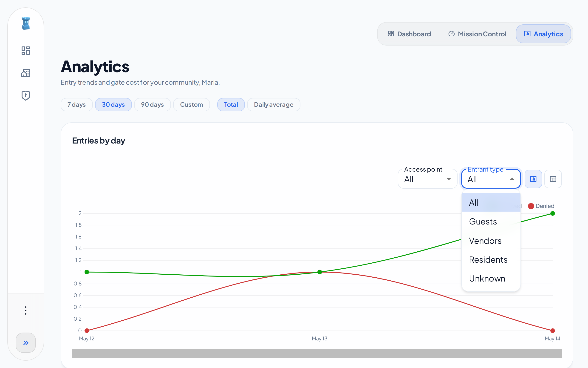Collapse the Entrant type dropdown

pyautogui.click(x=491, y=179)
